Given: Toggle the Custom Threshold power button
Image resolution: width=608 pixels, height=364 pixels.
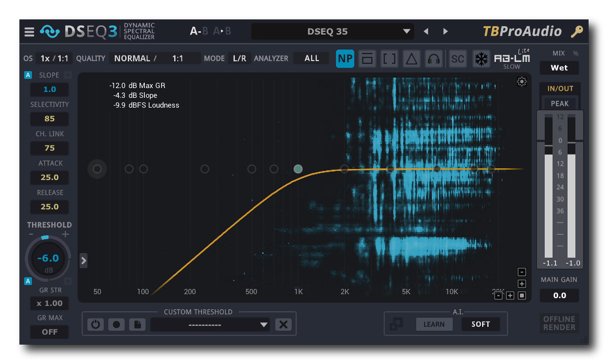Looking at the screenshot, I should click(95, 324).
